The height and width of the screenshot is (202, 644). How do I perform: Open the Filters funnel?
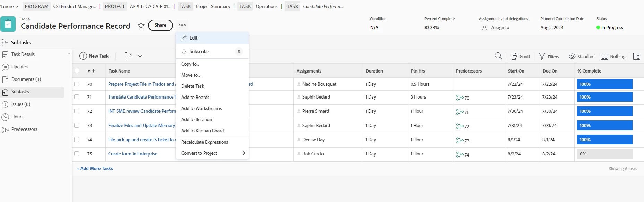(x=549, y=56)
